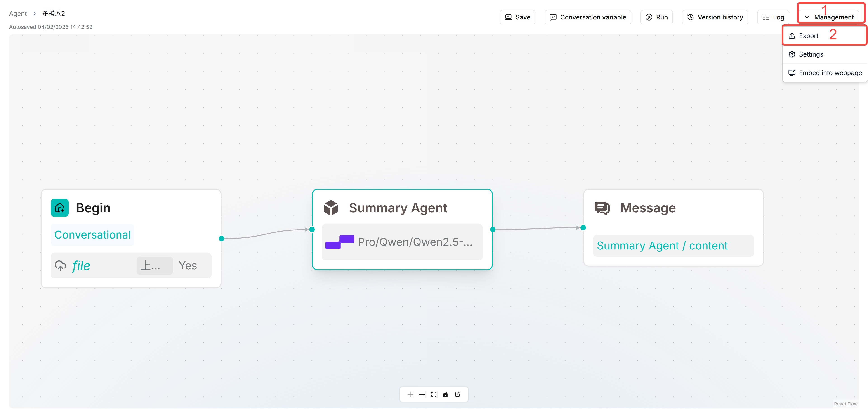Image resolution: width=868 pixels, height=412 pixels.
Task: Click the Summary Agent cube icon
Action: click(x=331, y=208)
